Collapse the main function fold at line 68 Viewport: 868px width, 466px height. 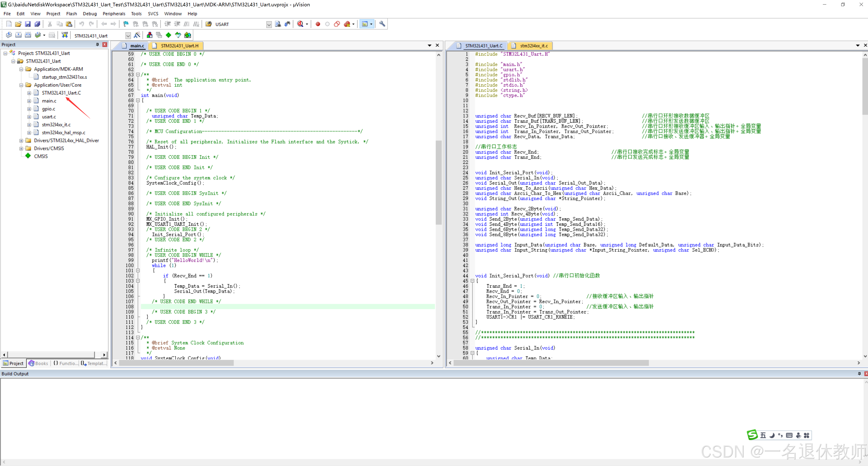(x=138, y=100)
